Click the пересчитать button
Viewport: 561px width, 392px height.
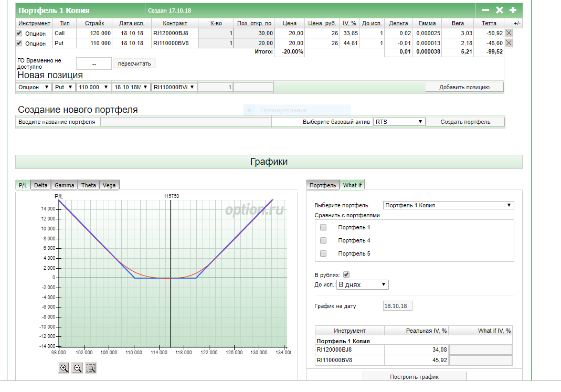point(134,63)
